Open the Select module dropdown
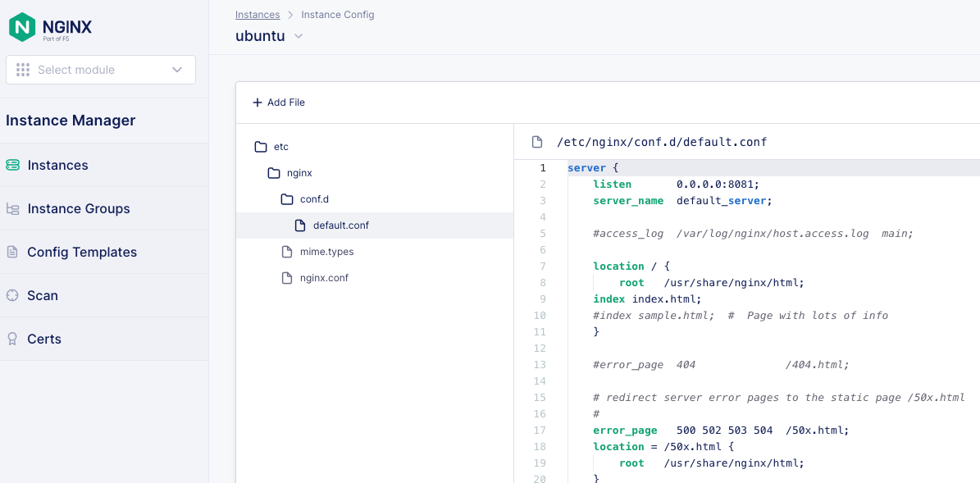 click(x=101, y=70)
